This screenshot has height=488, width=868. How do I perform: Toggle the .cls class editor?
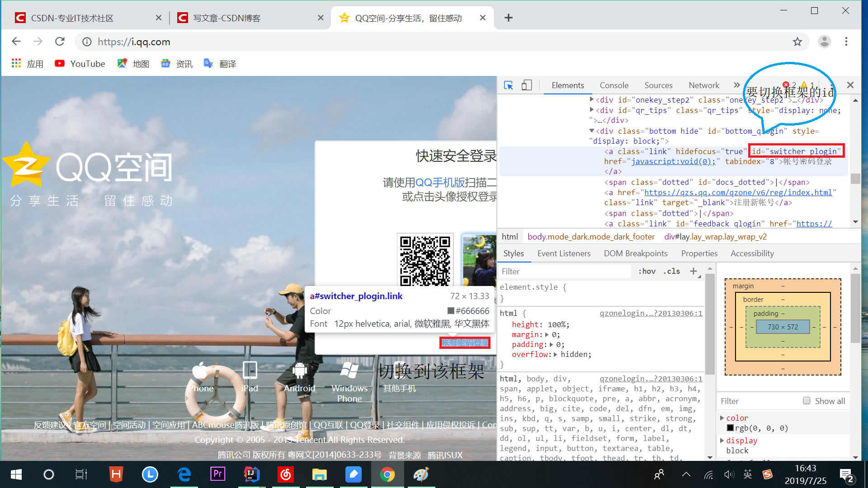pos(672,271)
